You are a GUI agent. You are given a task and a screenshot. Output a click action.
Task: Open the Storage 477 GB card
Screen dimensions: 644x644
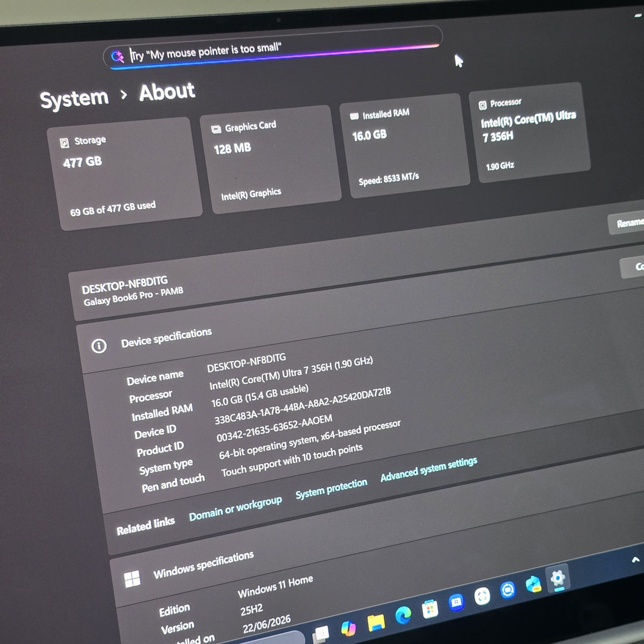(125, 174)
